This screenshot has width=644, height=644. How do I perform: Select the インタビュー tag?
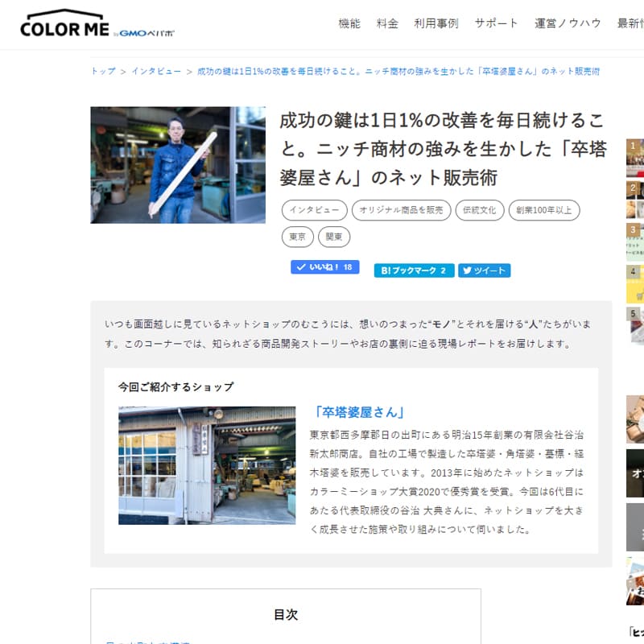pyautogui.click(x=315, y=210)
